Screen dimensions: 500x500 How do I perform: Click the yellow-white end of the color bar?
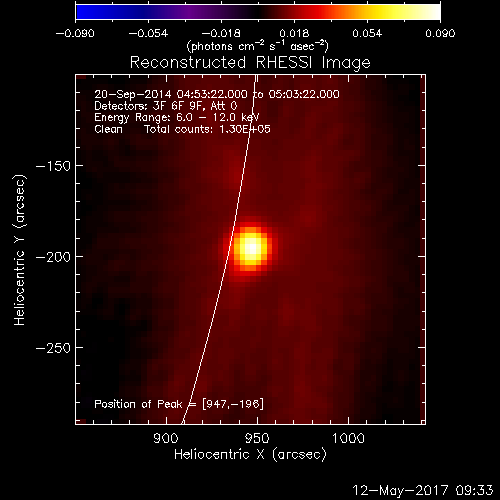(430, 12)
